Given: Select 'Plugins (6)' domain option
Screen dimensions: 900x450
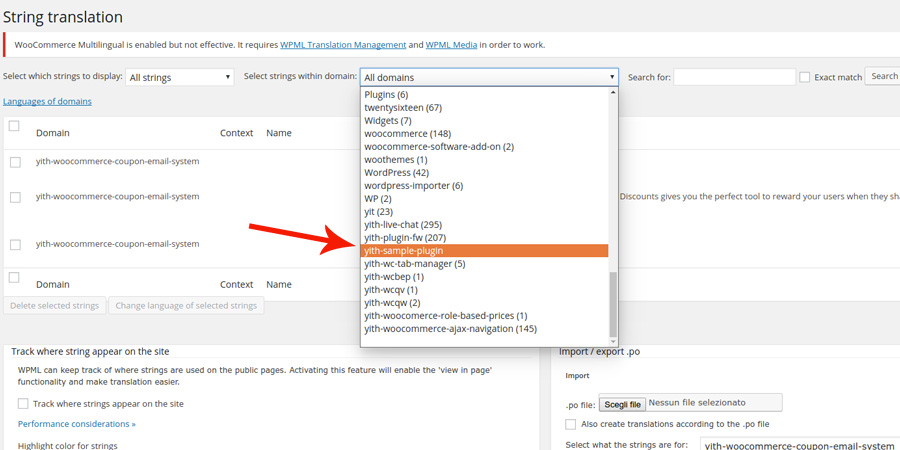Looking at the screenshot, I should pos(484,95).
